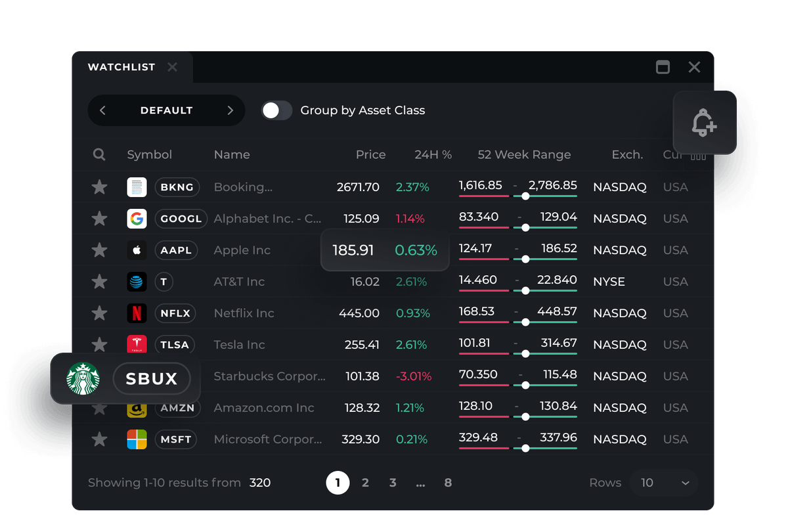Click the NFLX symbol badge
The image size is (788, 532).
click(x=175, y=313)
